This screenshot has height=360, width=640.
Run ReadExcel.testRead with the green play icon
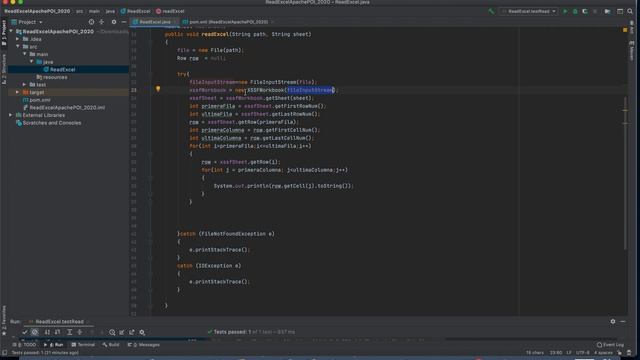(x=565, y=11)
